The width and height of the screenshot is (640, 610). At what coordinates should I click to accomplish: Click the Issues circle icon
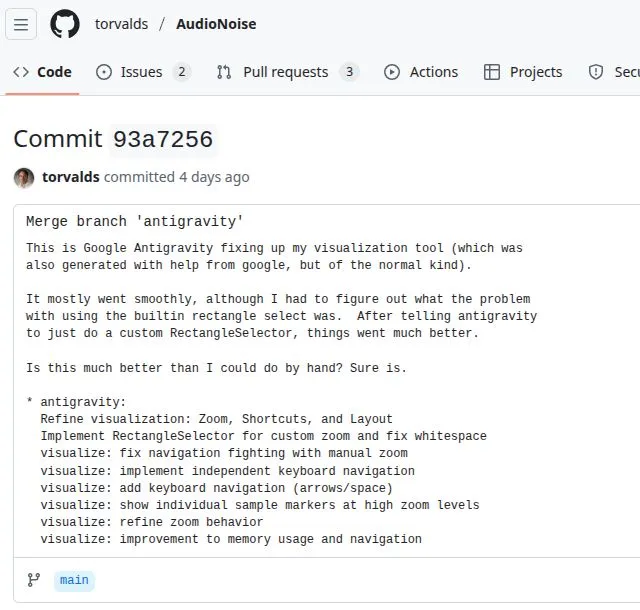tap(104, 72)
